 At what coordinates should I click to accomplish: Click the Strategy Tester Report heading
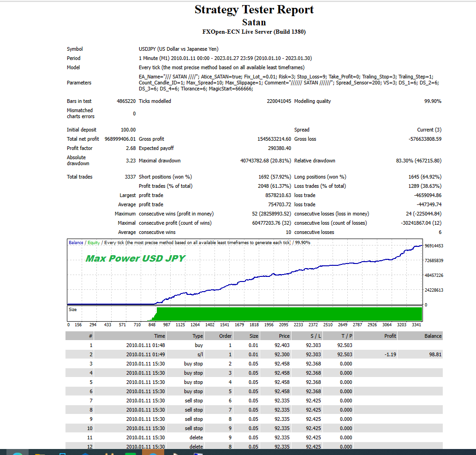(254, 10)
